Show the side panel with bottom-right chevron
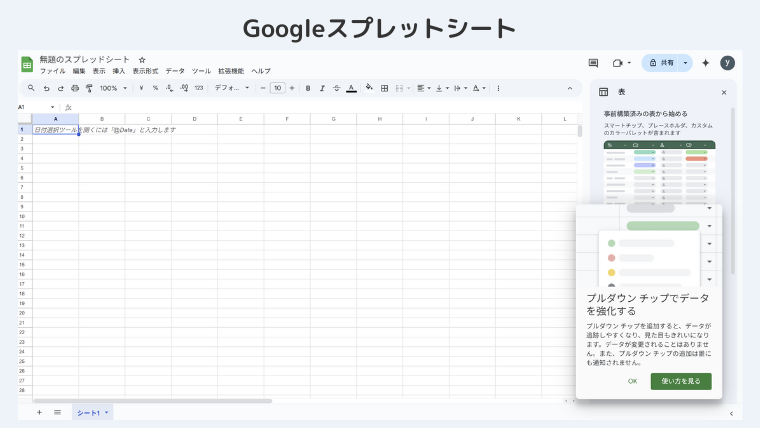Image resolution: width=760 pixels, height=428 pixels. coord(731,413)
